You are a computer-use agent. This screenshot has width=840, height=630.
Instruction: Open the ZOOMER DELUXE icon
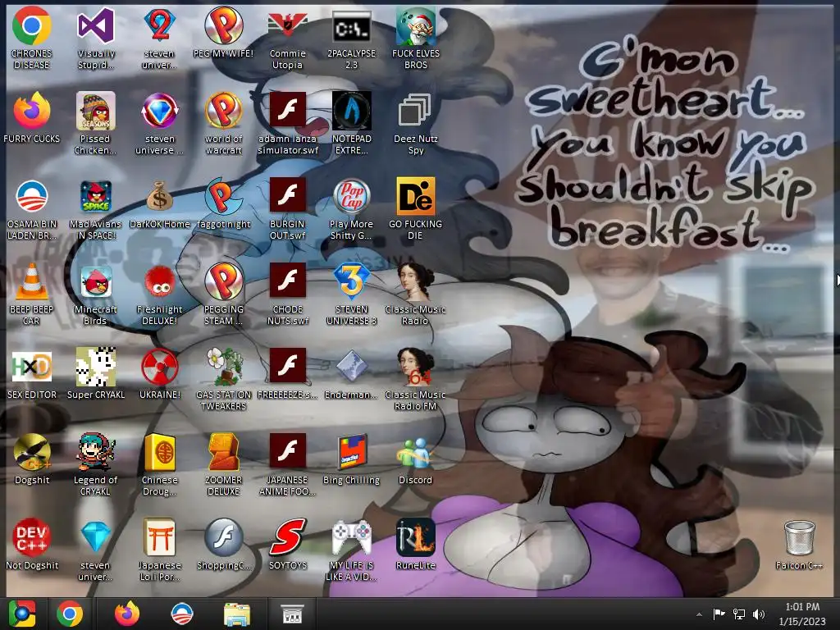(223, 452)
